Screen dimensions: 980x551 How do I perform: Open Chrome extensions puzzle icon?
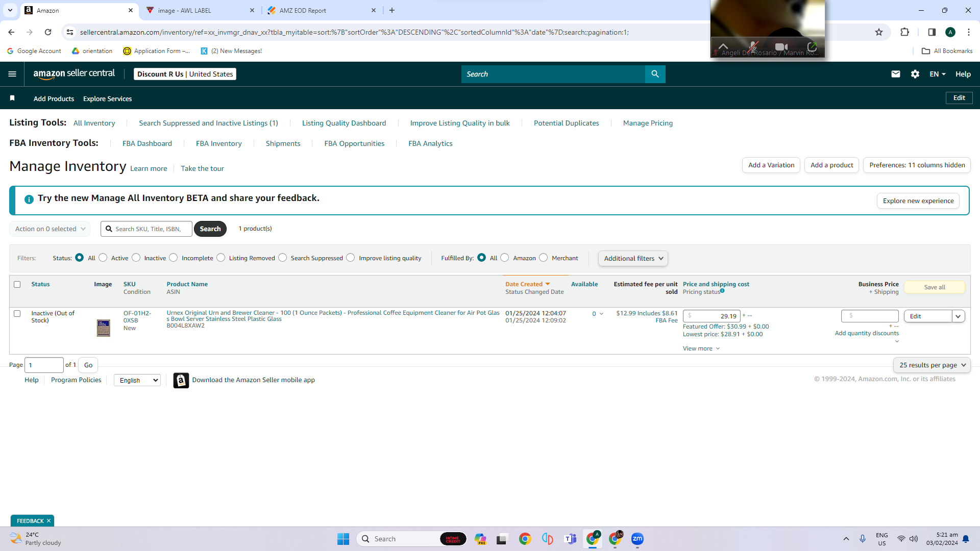tap(905, 32)
